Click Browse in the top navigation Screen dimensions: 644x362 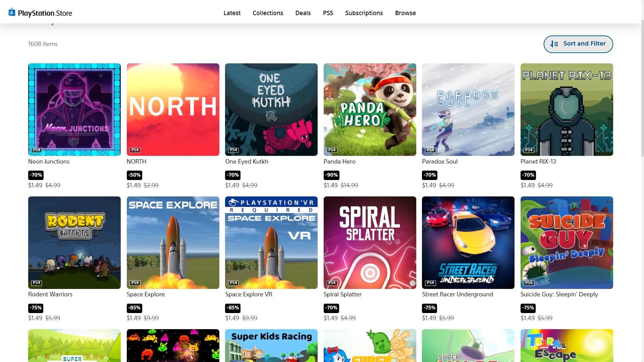click(405, 13)
